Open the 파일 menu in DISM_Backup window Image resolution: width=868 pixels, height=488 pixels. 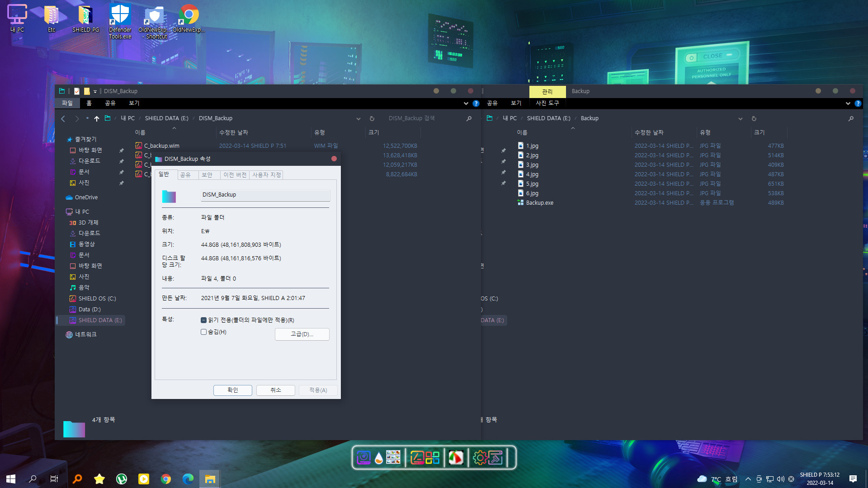67,103
